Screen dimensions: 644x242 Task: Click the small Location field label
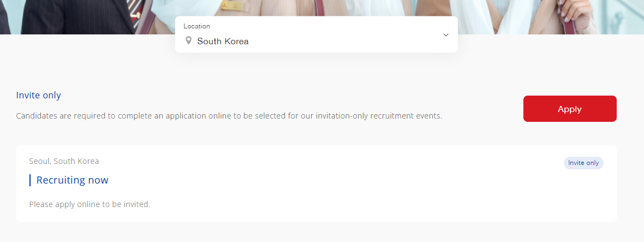click(x=196, y=26)
